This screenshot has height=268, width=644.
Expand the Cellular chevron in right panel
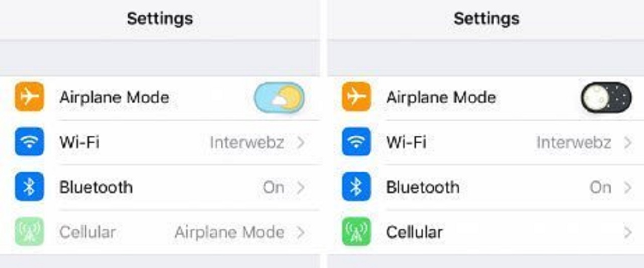pyautogui.click(x=628, y=232)
